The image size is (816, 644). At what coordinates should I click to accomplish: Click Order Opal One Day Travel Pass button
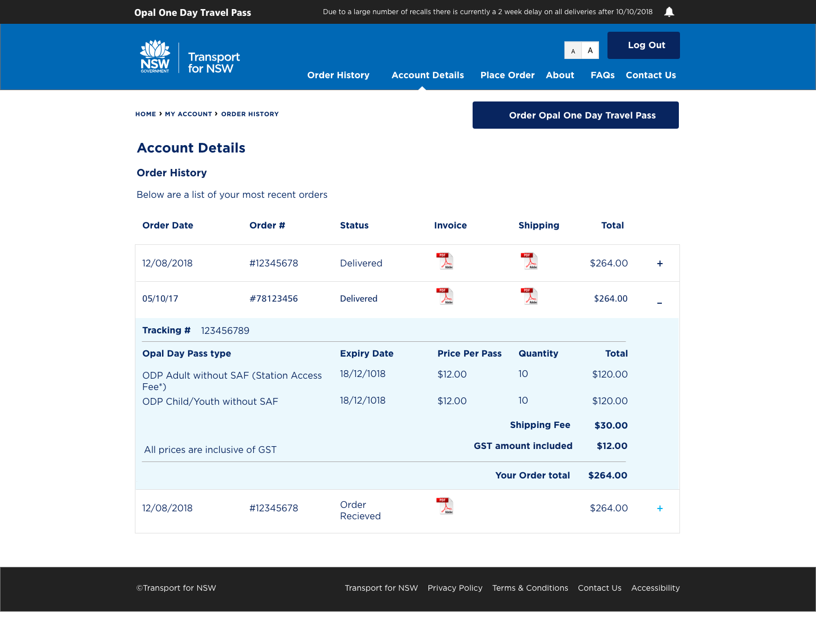(576, 115)
